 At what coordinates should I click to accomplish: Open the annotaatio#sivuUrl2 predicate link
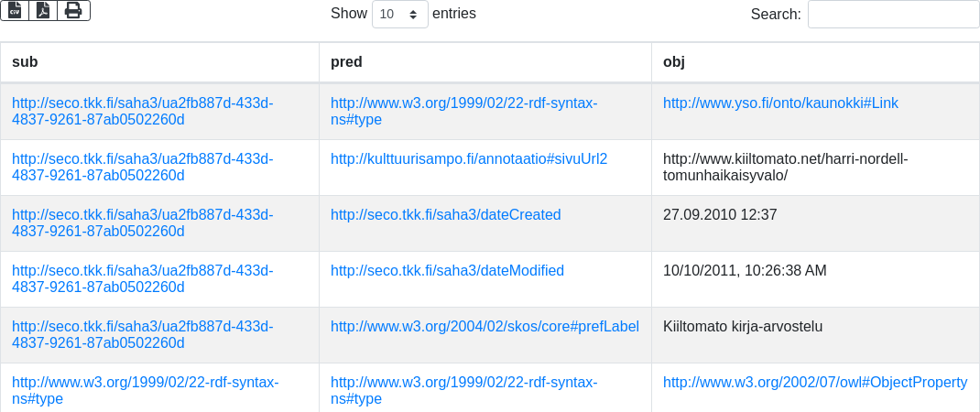469,159
